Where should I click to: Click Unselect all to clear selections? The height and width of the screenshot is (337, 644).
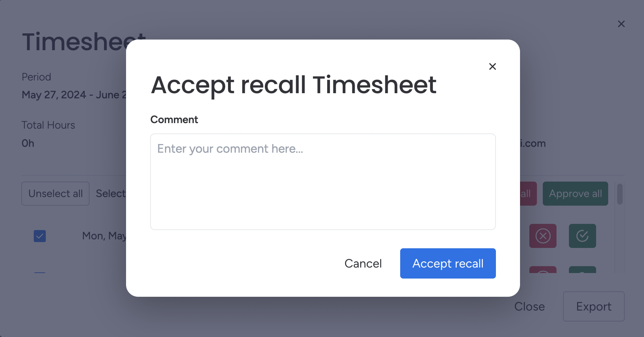[x=55, y=194]
